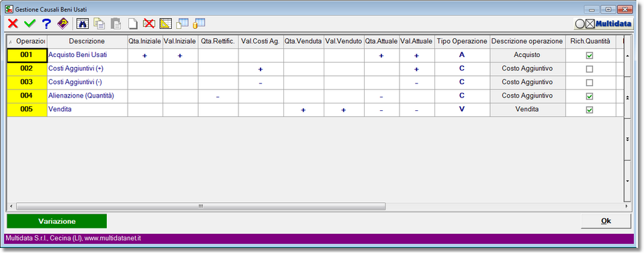Open the purple help book icon
Viewport: 644px width, 254px height.
pyautogui.click(x=62, y=24)
